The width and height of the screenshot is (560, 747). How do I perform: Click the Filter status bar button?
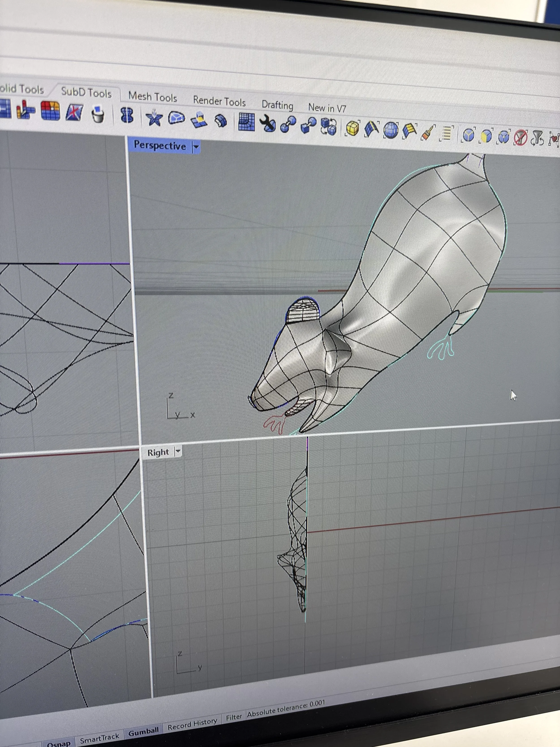(234, 717)
